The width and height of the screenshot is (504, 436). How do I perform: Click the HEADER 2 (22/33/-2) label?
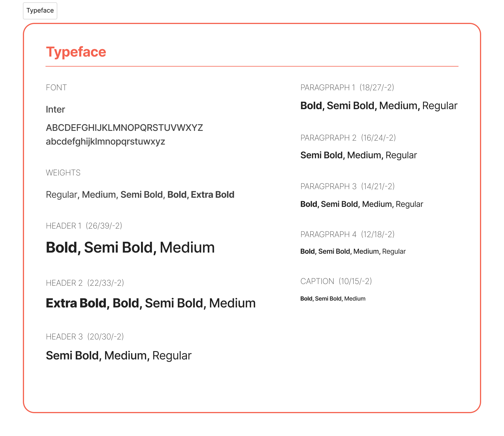pos(85,283)
